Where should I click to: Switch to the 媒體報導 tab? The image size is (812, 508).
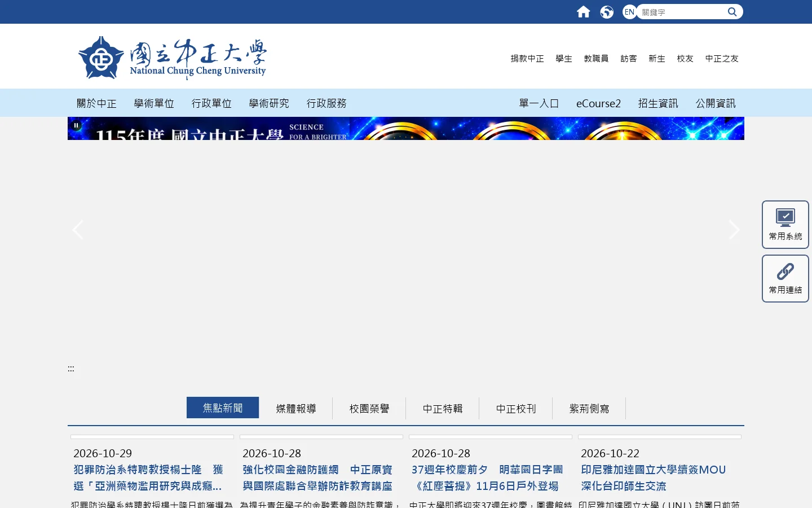click(296, 408)
